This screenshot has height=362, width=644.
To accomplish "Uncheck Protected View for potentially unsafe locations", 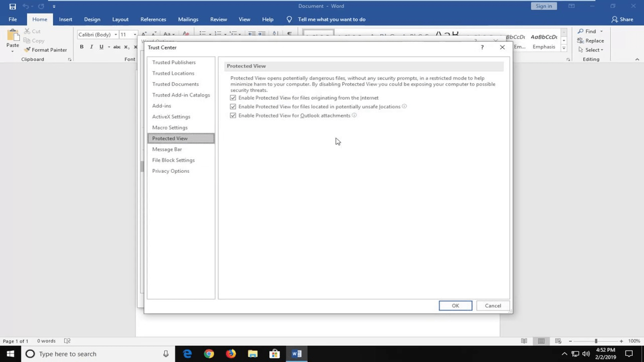I will (232, 107).
